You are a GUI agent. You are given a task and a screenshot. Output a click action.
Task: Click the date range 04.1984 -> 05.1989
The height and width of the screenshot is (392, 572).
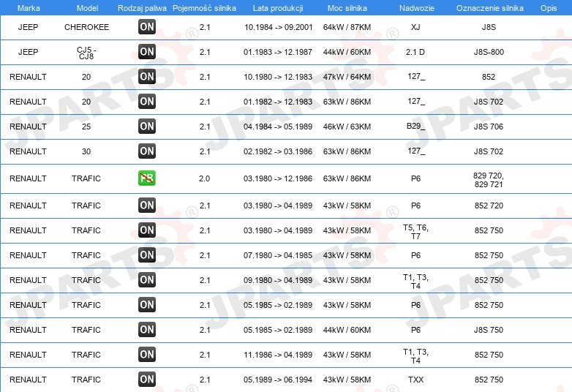click(278, 127)
